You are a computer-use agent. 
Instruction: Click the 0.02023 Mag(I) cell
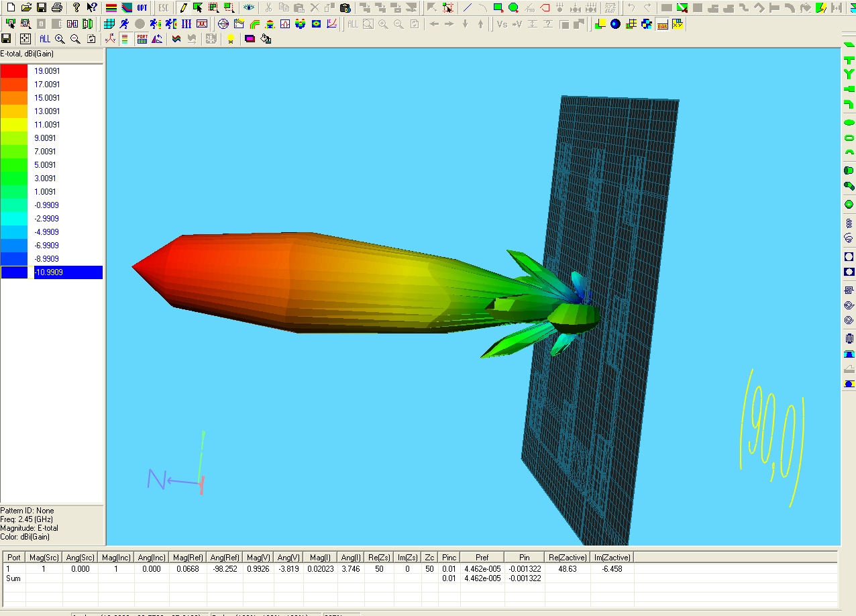319,568
